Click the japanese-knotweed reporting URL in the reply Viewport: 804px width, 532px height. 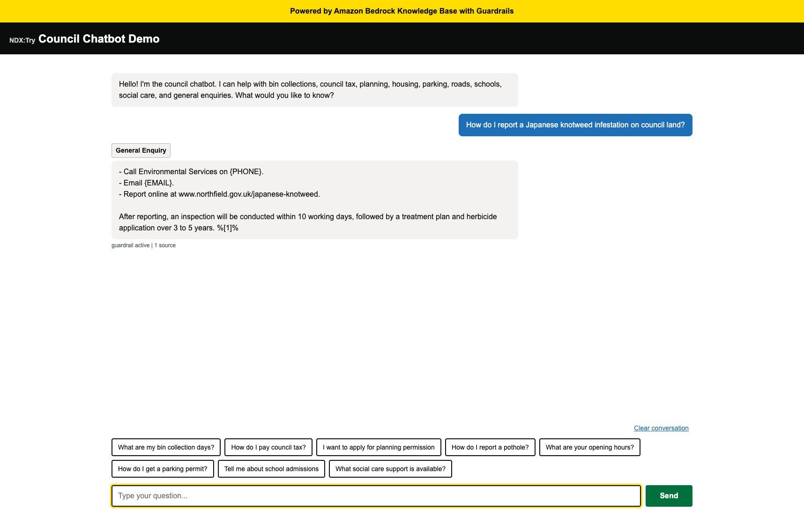(x=248, y=194)
